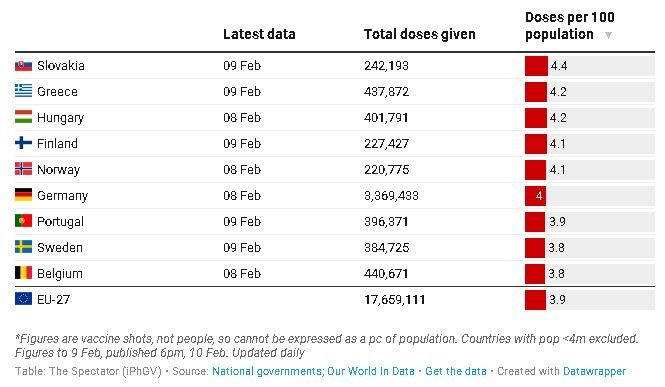The height and width of the screenshot is (387, 665).
Task: Sort by Doses per 100 population header
Action: pyautogui.click(x=570, y=25)
